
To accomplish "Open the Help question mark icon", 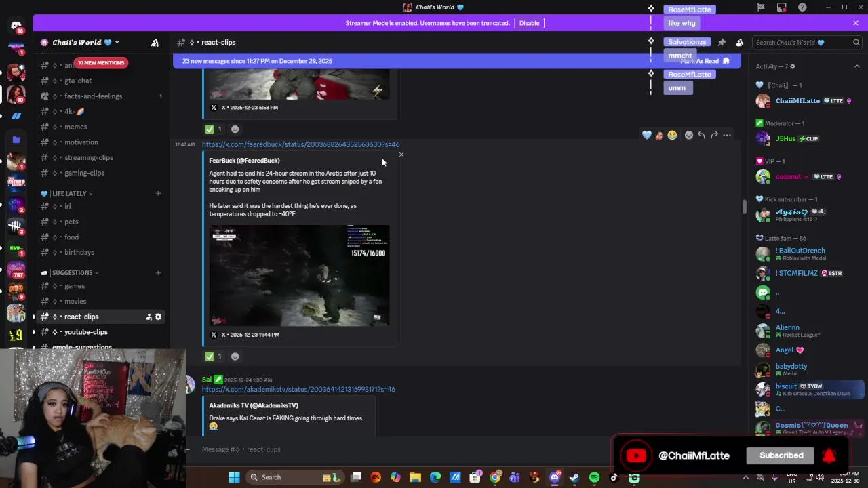I will pyautogui.click(x=802, y=7).
